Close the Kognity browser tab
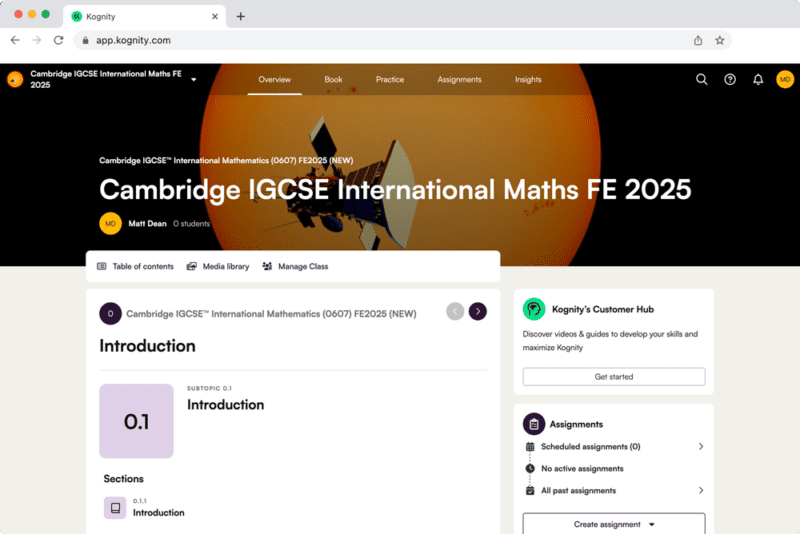This screenshot has width=800, height=534. (215, 16)
